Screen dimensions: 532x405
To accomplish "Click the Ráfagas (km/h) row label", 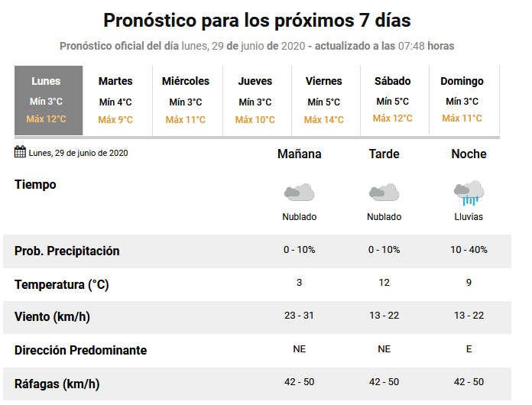I will (57, 384).
